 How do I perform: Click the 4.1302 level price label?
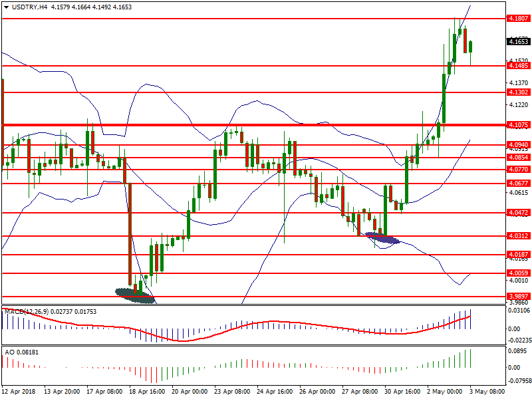coord(517,92)
